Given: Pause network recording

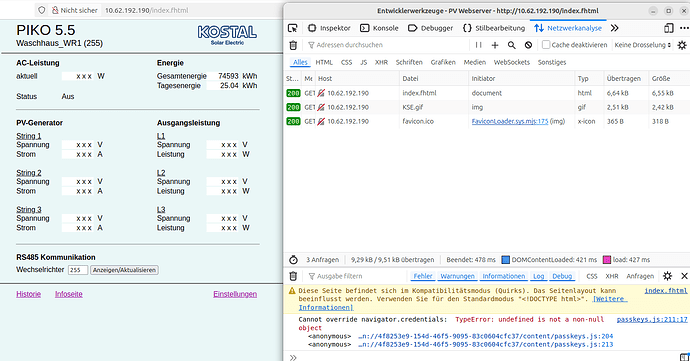Looking at the screenshot, I should 478,45.
